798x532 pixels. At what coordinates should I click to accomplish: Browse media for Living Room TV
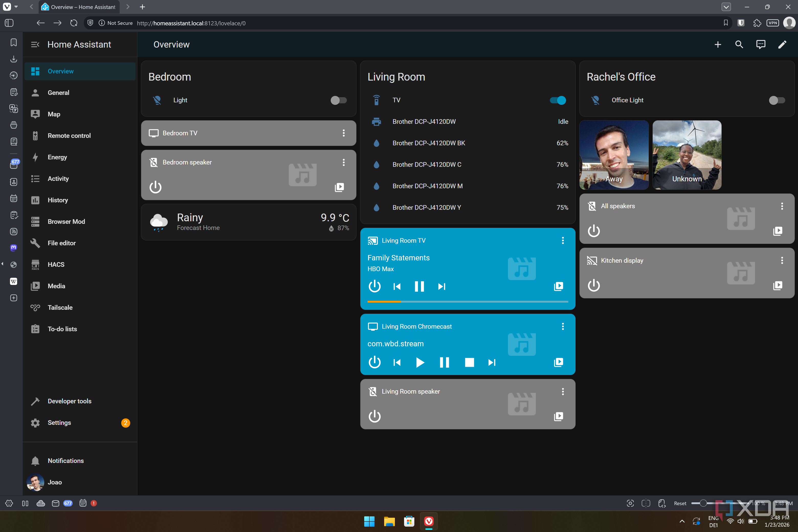558,286
